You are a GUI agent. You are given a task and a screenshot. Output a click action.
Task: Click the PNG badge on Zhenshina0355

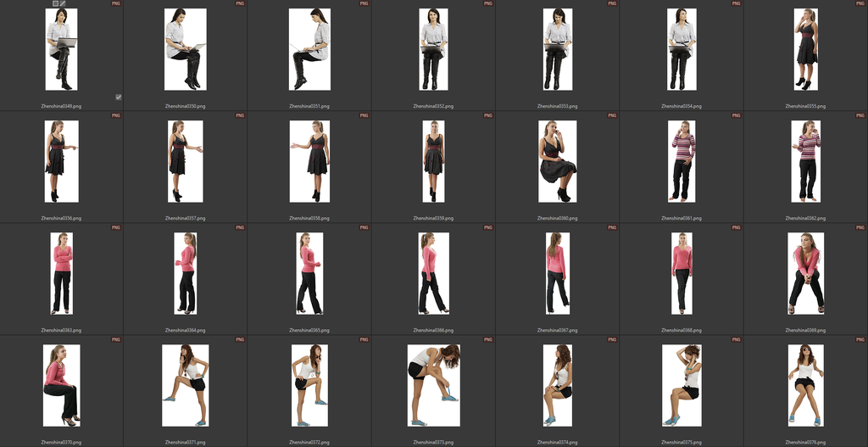click(x=860, y=4)
